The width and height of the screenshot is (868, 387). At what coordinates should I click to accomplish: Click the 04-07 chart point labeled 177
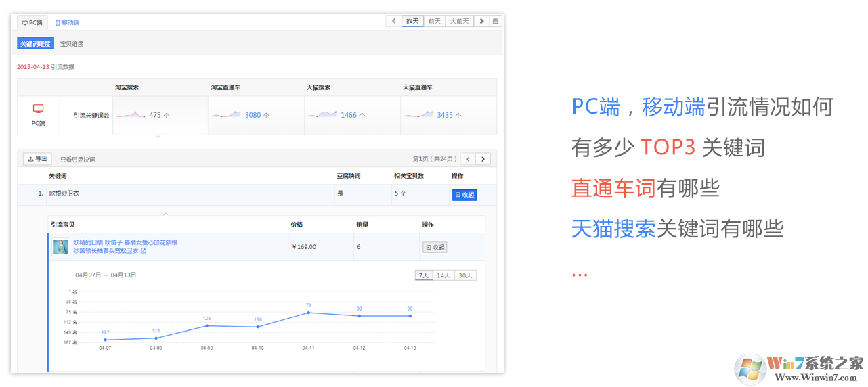tap(105, 340)
